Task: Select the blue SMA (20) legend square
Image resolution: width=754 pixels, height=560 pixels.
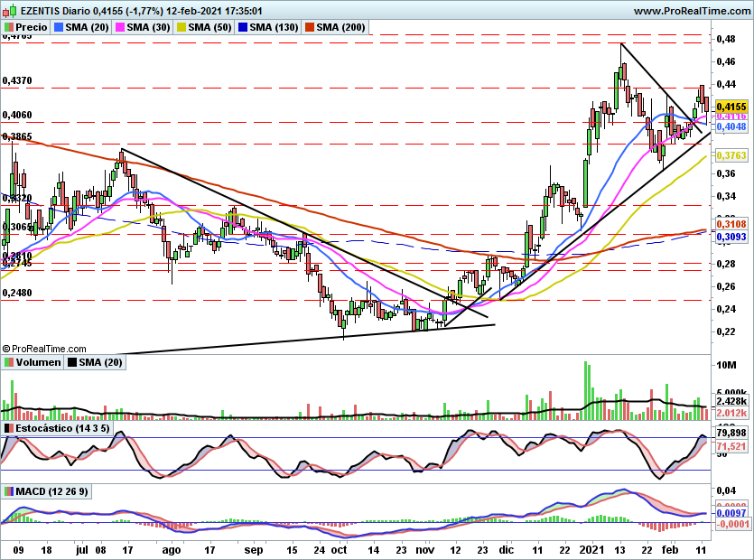Action: (61, 28)
